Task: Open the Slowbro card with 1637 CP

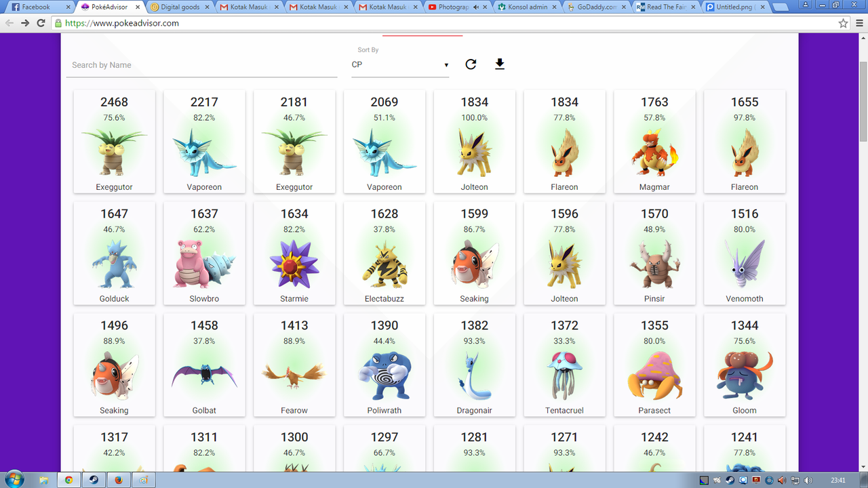Action: [x=204, y=253]
